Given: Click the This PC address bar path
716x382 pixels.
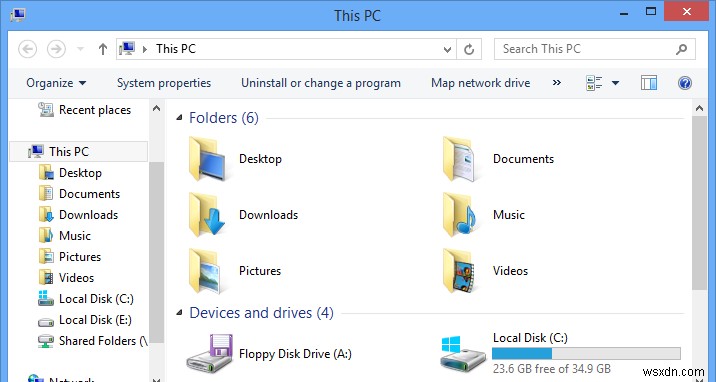Looking at the screenshot, I should coord(176,49).
